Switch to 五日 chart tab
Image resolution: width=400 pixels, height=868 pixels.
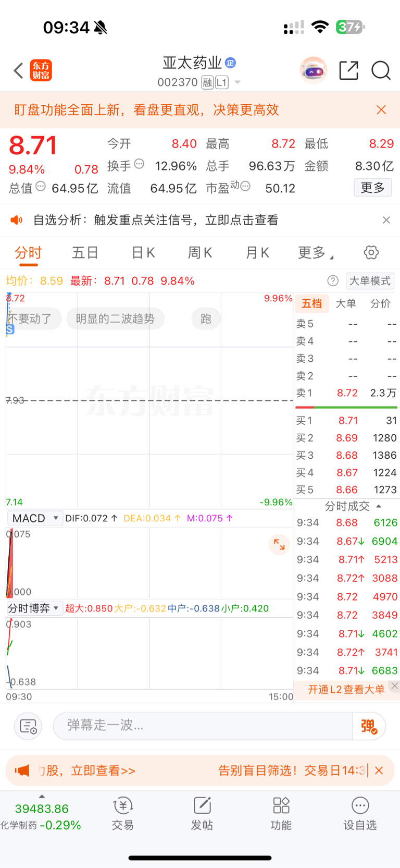(85, 253)
